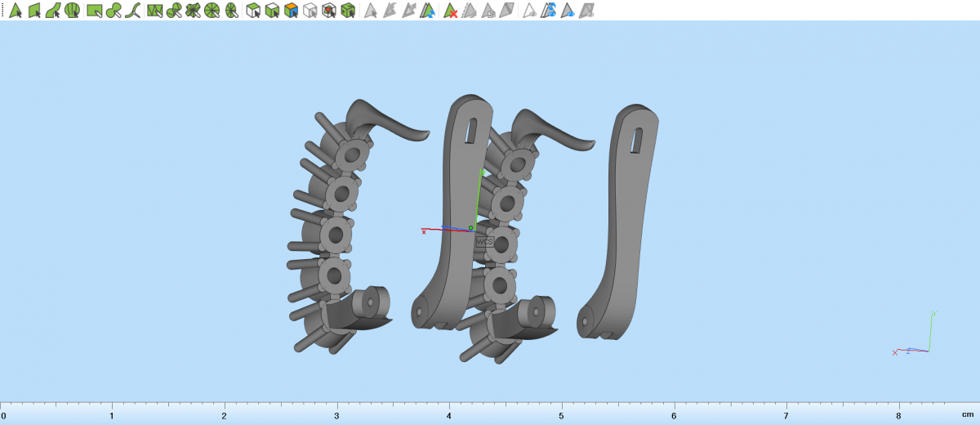Choose the rectangle window marking tool
This screenshot has width=980, height=425.
(95, 11)
